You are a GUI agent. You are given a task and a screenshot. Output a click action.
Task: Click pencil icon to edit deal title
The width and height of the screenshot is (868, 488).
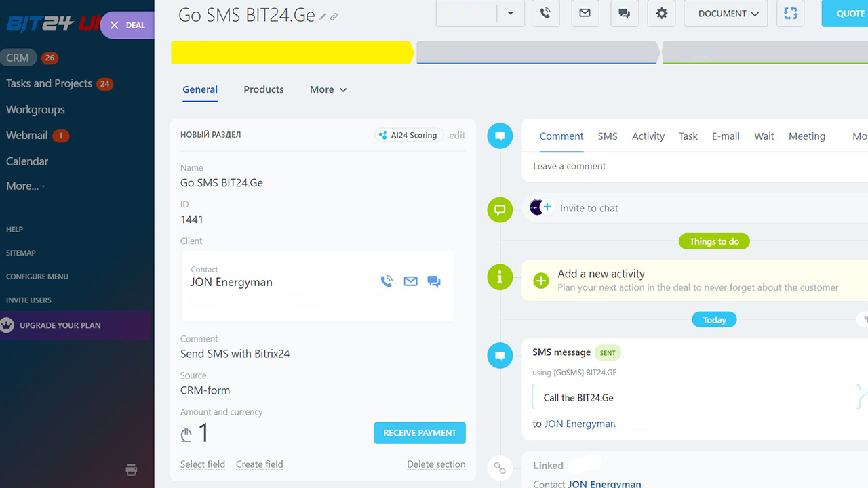pos(323,16)
